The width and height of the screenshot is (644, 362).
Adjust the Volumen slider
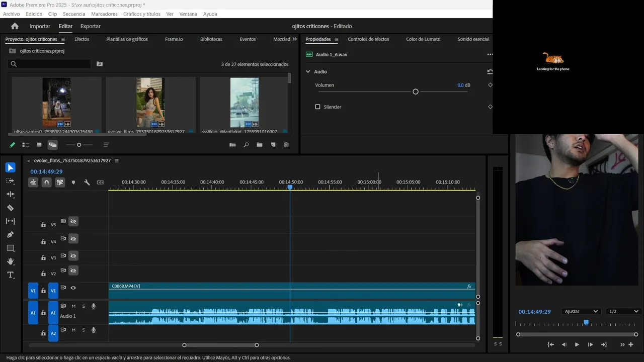416,92
